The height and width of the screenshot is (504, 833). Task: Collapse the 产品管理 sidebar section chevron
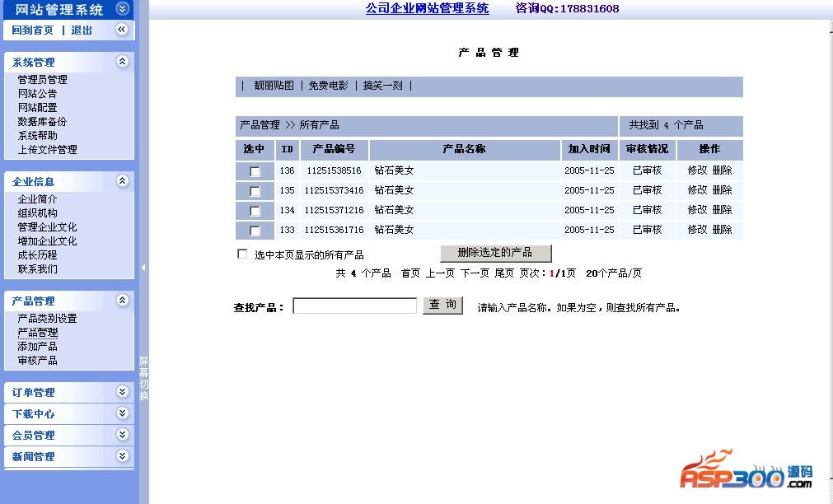click(x=122, y=301)
